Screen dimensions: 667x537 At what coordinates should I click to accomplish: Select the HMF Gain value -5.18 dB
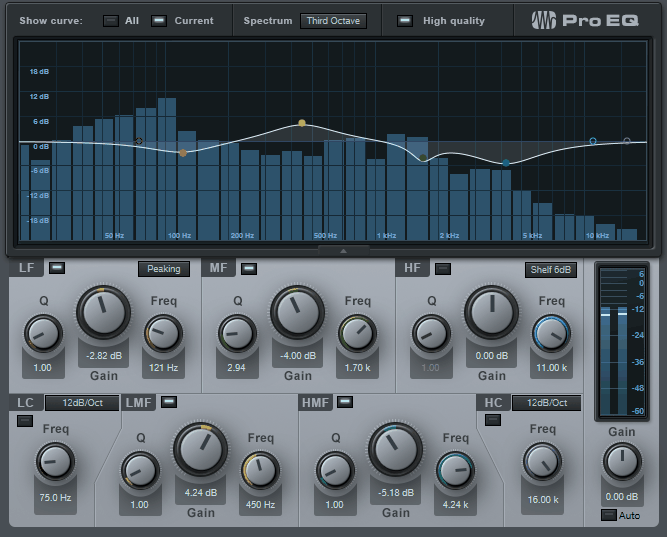[x=396, y=493]
